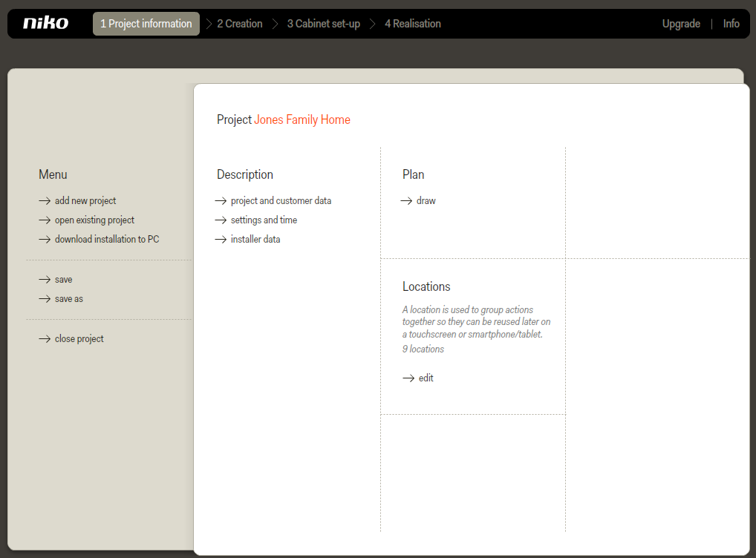Click the Description heading
This screenshot has width=756, height=558.
click(245, 174)
